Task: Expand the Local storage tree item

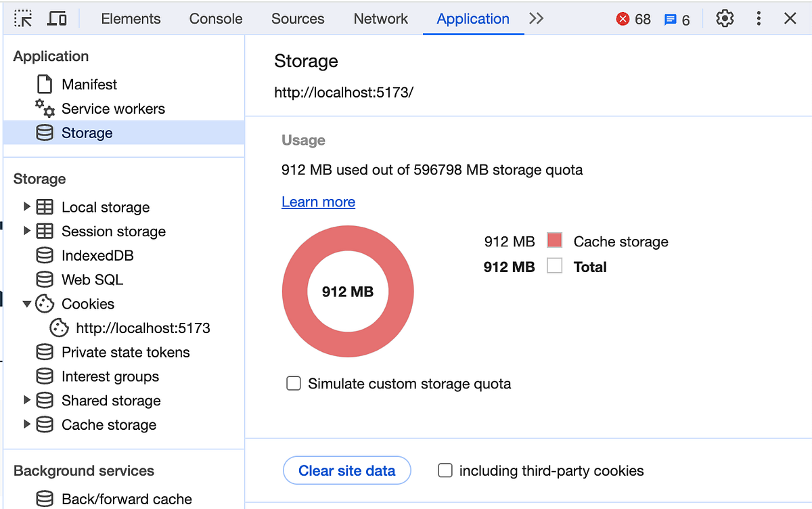Action: 27,206
